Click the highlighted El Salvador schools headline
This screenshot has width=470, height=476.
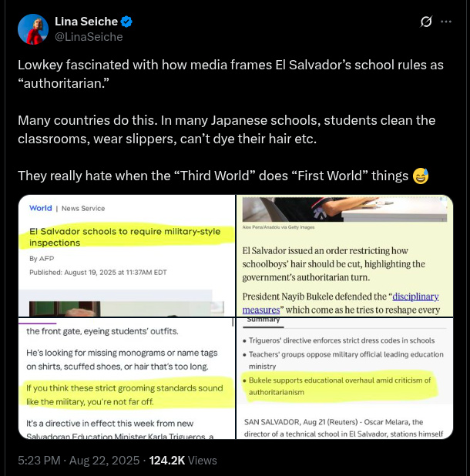125,237
